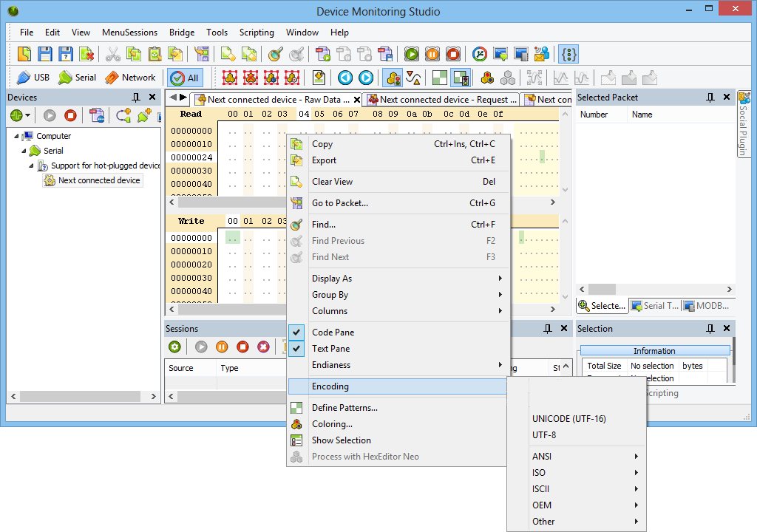
Task: Click the red Stop toolbar button
Action: click(453, 54)
